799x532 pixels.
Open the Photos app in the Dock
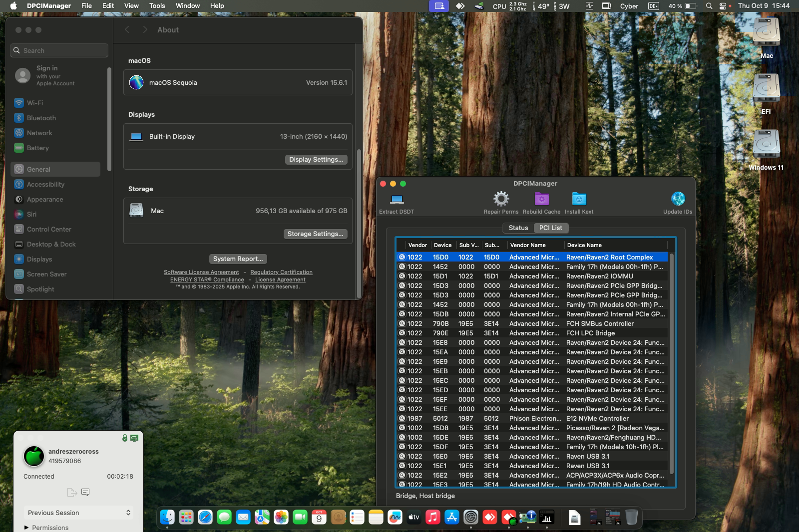pos(281,518)
